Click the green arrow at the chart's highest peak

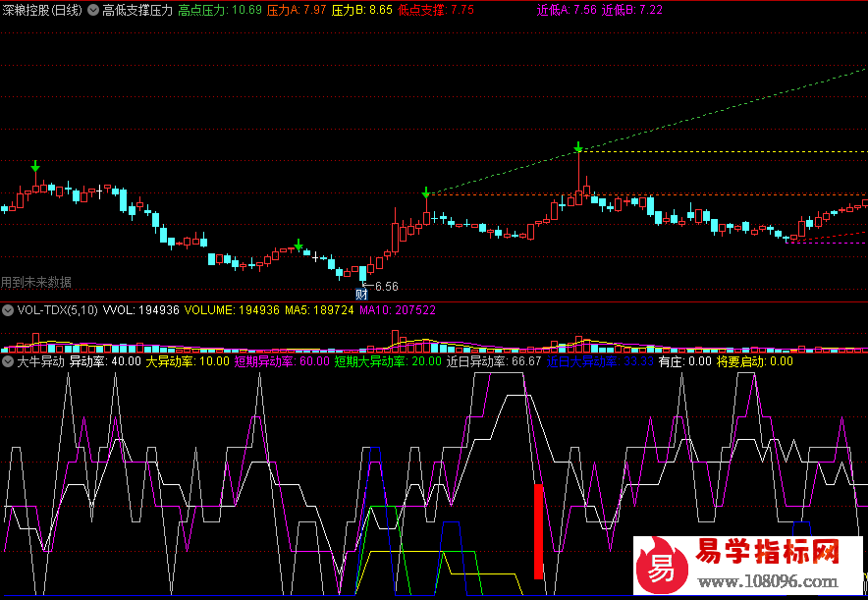click(x=578, y=148)
